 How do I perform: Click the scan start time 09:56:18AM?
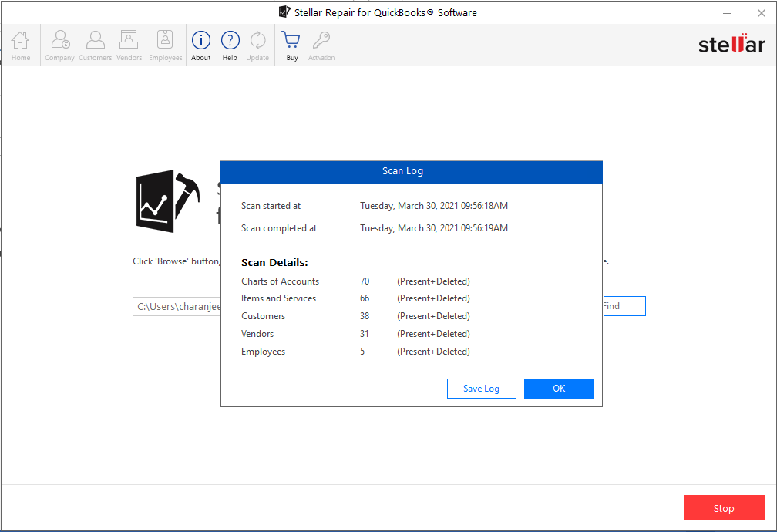[484, 206]
